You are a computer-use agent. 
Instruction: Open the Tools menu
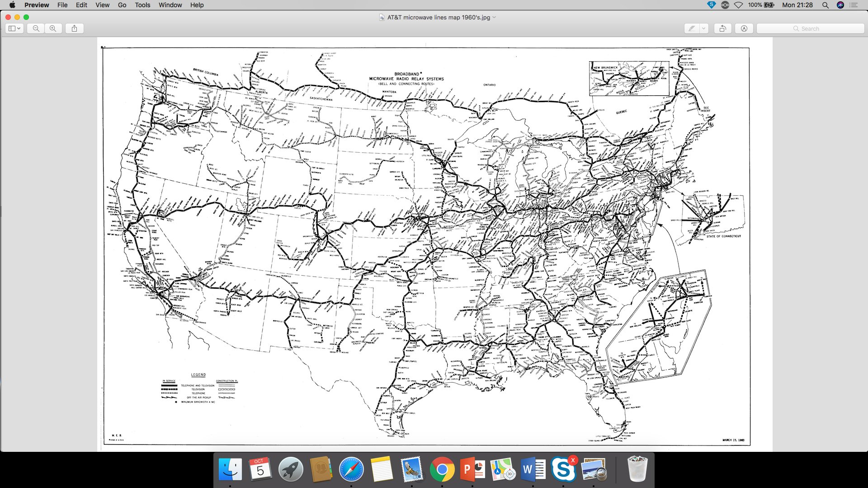(142, 5)
